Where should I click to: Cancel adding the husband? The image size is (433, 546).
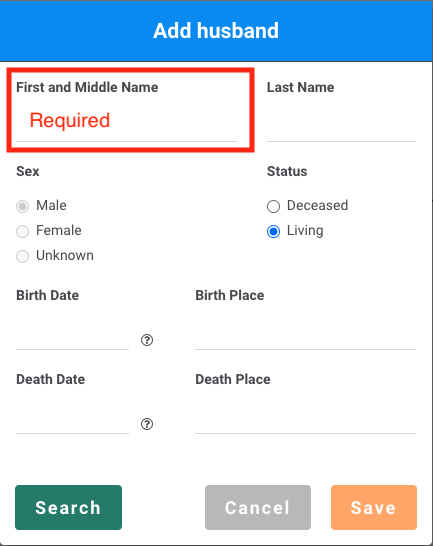click(258, 507)
